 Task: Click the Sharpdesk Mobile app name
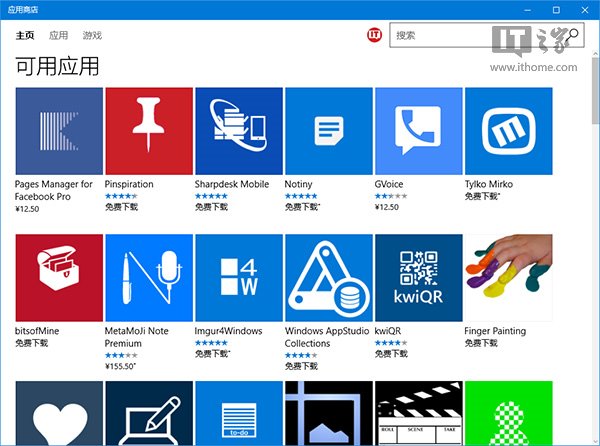pos(232,184)
